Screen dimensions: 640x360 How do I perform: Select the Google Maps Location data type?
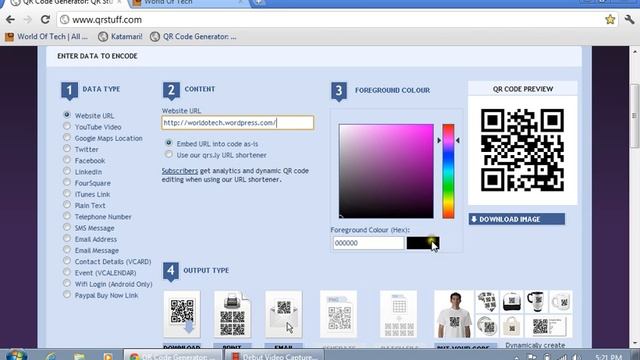(x=67, y=138)
